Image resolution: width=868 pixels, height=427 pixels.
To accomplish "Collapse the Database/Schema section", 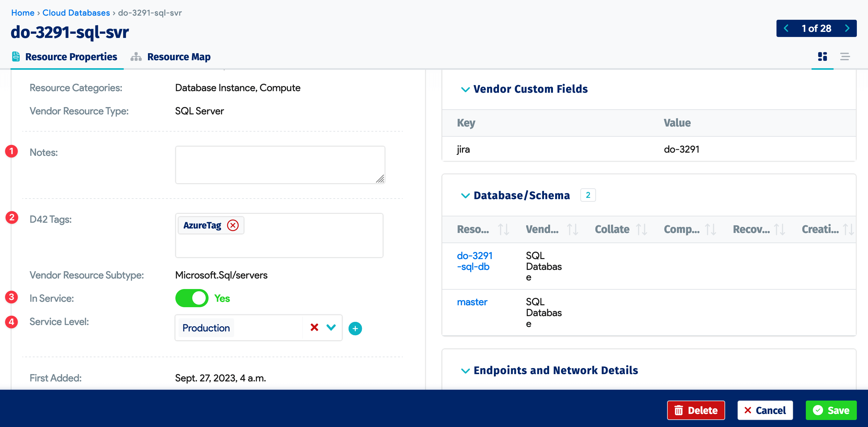I will [x=465, y=195].
